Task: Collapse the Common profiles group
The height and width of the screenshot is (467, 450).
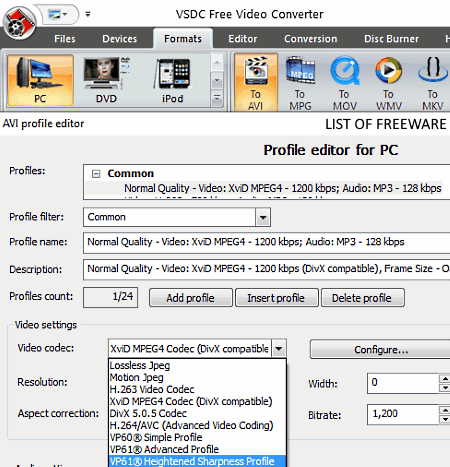Action: point(96,174)
